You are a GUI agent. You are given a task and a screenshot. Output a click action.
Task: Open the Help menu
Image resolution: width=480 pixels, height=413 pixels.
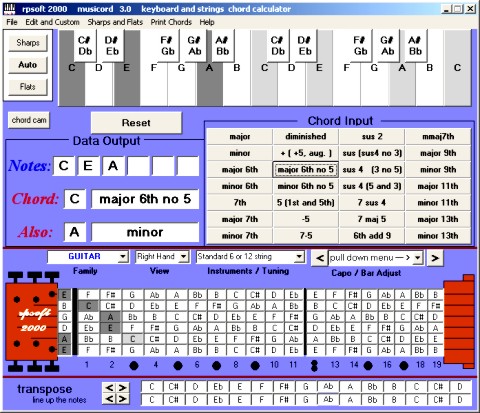207,22
